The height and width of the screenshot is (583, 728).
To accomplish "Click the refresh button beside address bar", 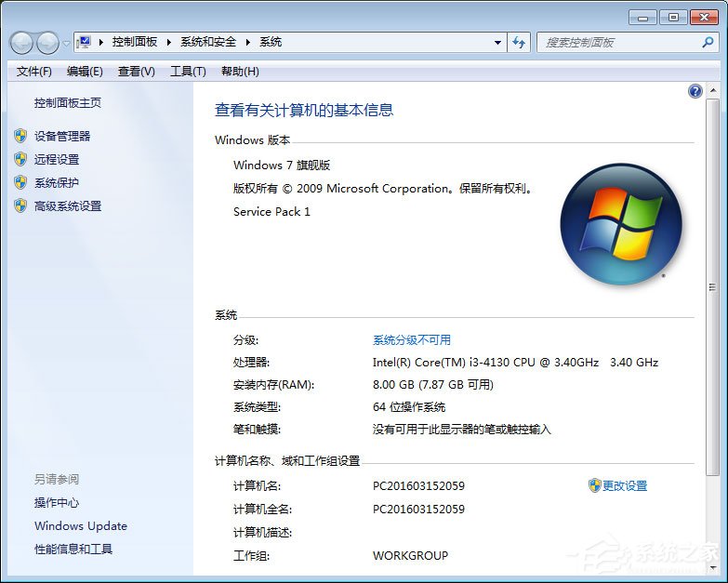I will click(519, 43).
